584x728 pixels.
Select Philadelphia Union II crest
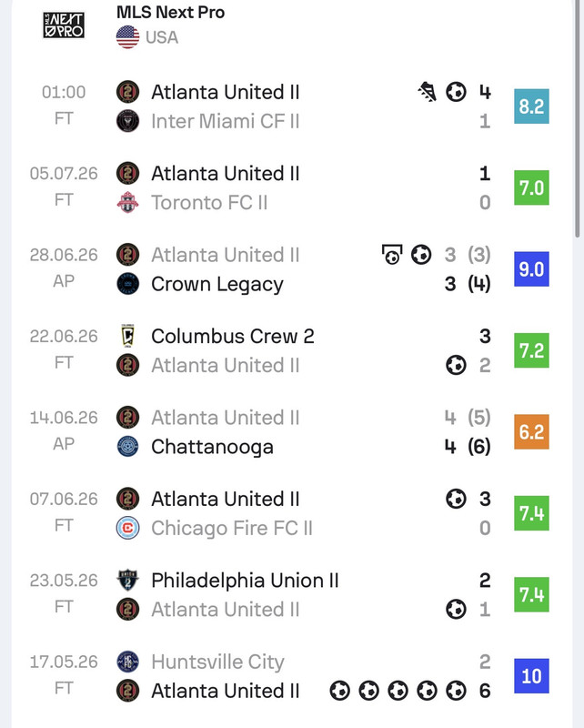pos(127,580)
